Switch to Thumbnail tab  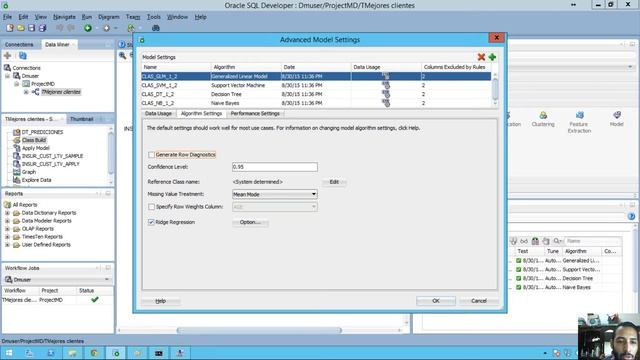click(81, 119)
